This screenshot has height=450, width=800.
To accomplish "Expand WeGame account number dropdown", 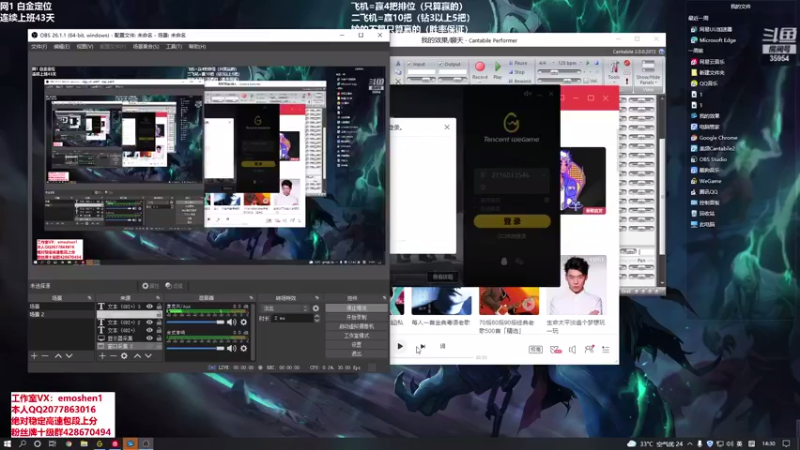I will (544, 175).
